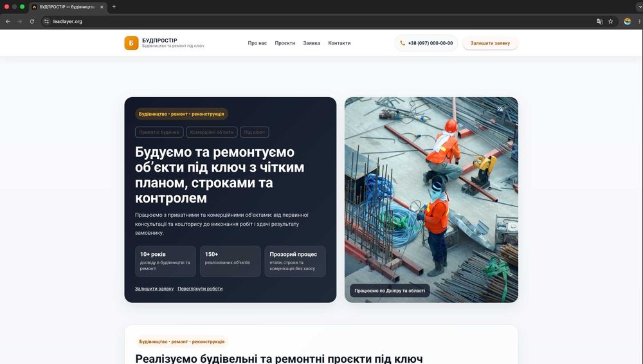Follow the hero Залишити заявку link
The height and width of the screenshot is (364, 643).
(154, 289)
